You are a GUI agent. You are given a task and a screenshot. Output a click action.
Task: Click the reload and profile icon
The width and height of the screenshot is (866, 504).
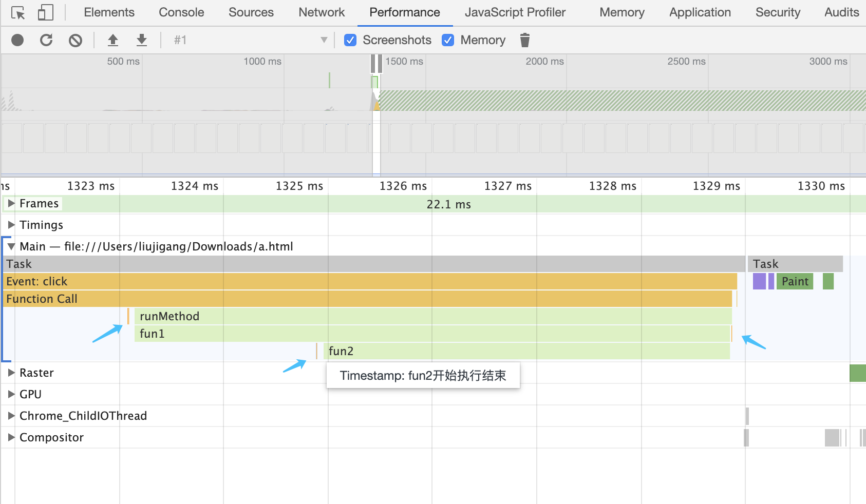point(46,40)
